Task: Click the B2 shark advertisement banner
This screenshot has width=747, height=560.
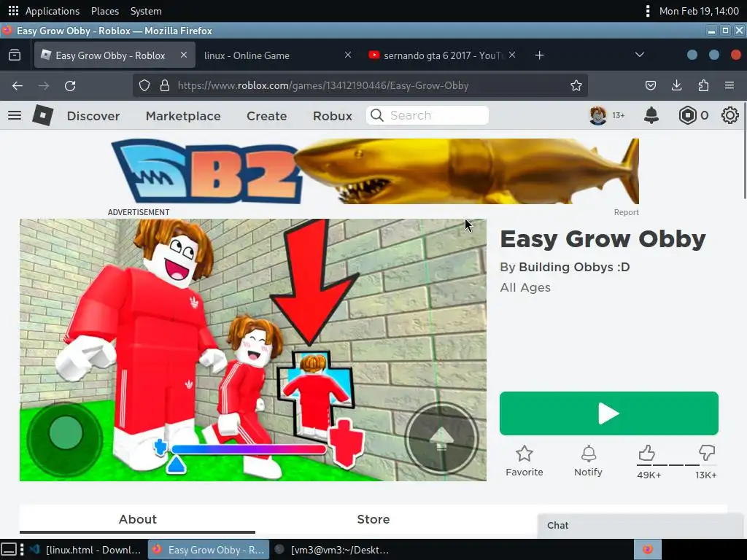Action: point(374,171)
